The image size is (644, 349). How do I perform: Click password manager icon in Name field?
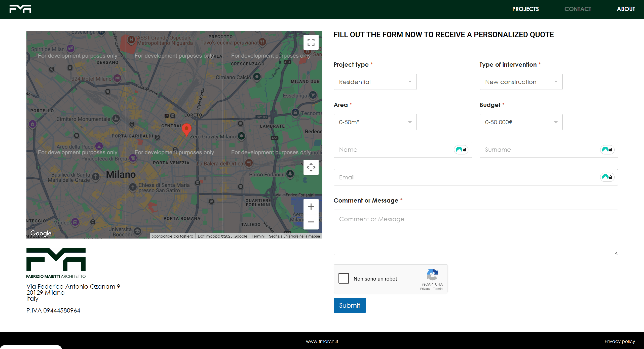click(x=461, y=150)
